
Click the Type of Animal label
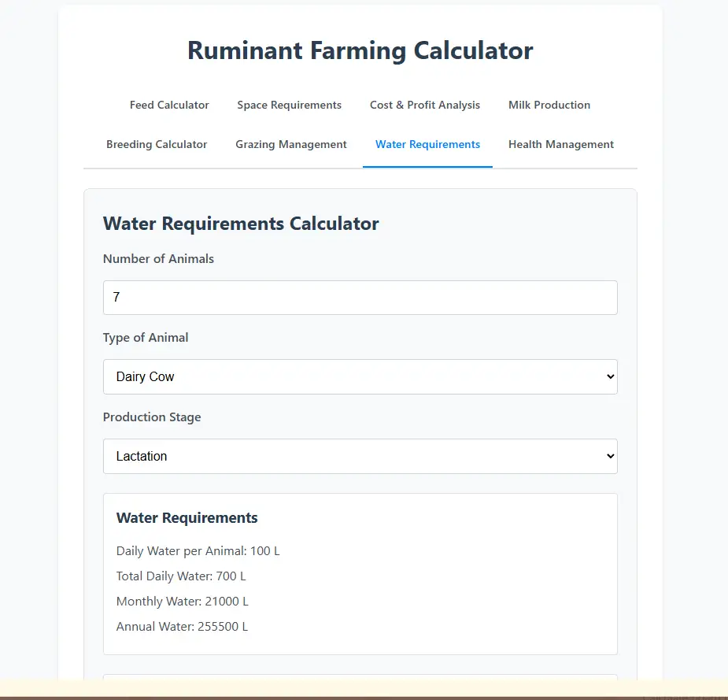pyautogui.click(x=146, y=338)
